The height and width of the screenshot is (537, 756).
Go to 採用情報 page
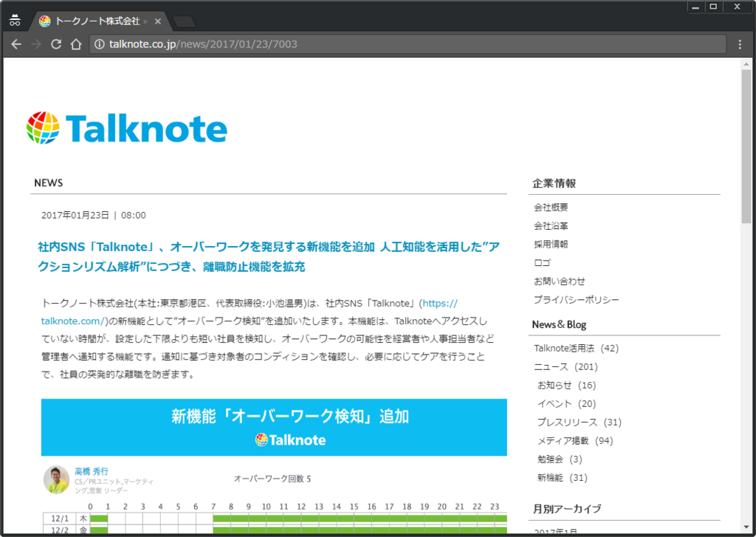[551, 244]
